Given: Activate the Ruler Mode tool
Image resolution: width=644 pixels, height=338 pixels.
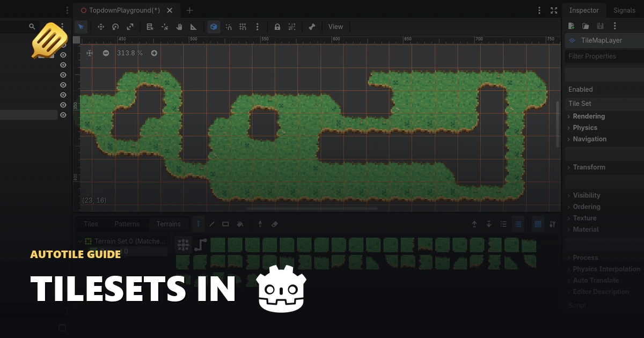Looking at the screenshot, I should (x=194, y=27).
